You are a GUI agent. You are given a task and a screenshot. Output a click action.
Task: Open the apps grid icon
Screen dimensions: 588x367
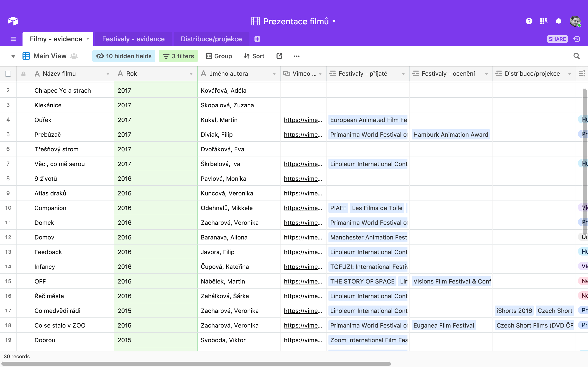pyautogui.click(x=543, y=21)
